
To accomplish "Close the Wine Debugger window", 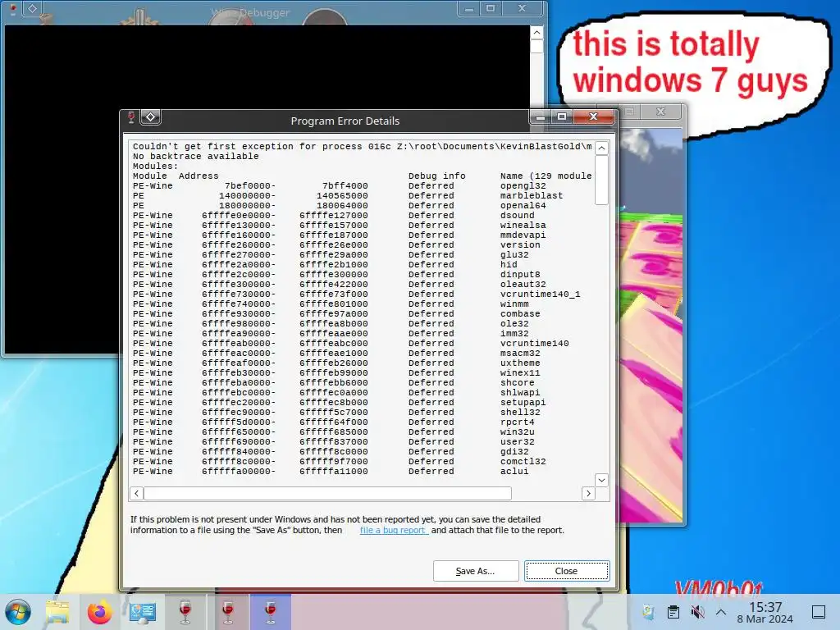I will click(523, 8).
